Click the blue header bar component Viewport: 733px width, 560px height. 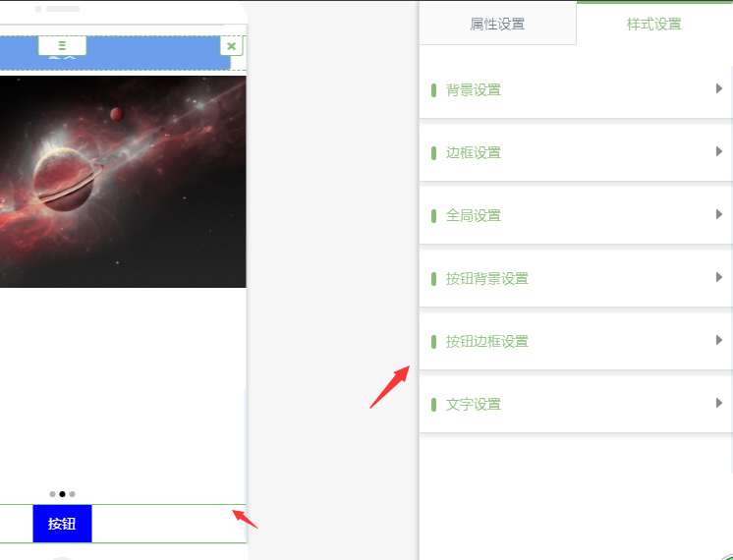[x=115, y=53]
